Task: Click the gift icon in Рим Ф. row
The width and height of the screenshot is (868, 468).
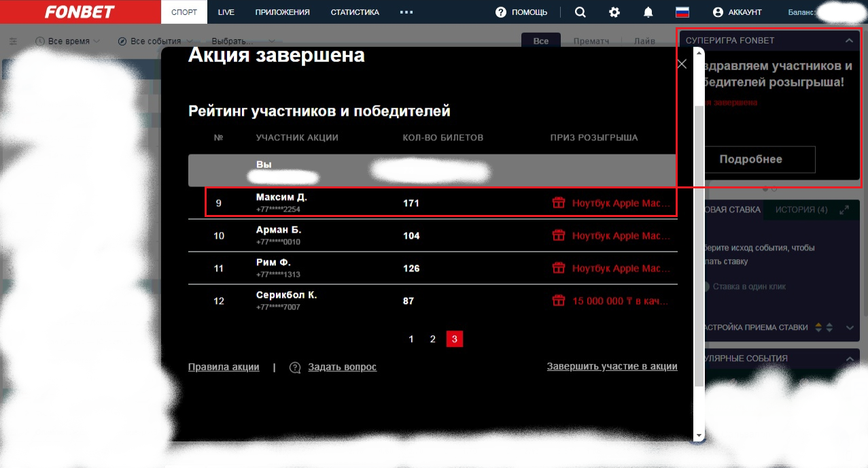Action: [x=559, y=268]
